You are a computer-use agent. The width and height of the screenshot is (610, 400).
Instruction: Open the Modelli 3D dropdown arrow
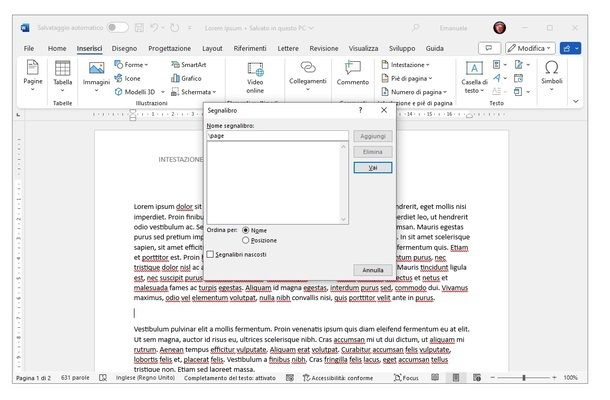click(163, 92)
